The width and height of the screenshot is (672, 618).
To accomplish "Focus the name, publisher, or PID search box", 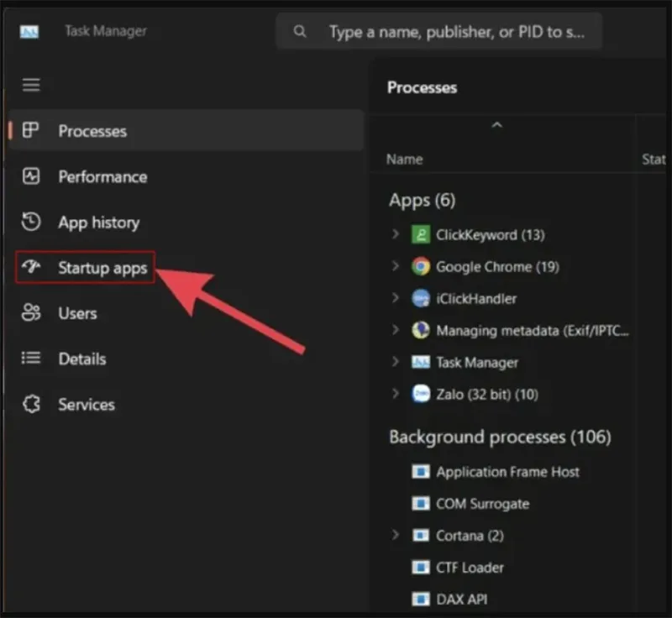I will click(x=439, y=31).
